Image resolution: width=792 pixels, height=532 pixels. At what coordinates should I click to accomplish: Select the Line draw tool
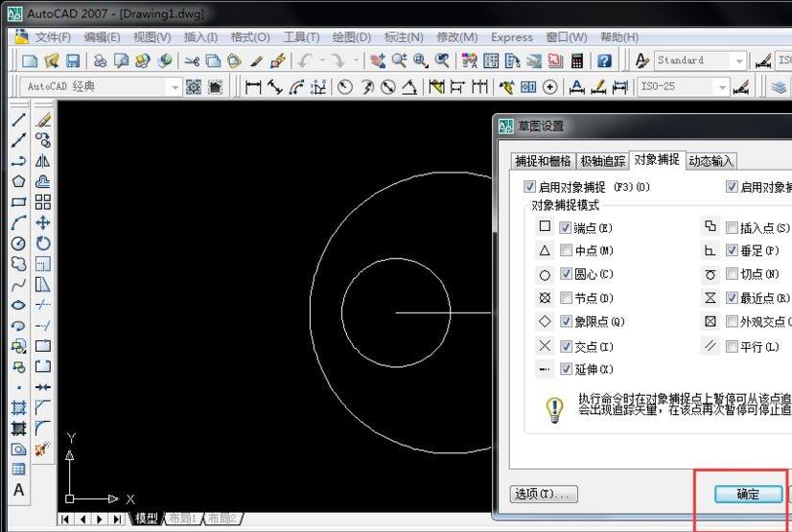[x=18, y=120]
